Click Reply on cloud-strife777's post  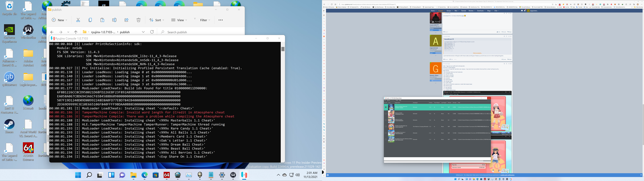[x=509, y=32]
